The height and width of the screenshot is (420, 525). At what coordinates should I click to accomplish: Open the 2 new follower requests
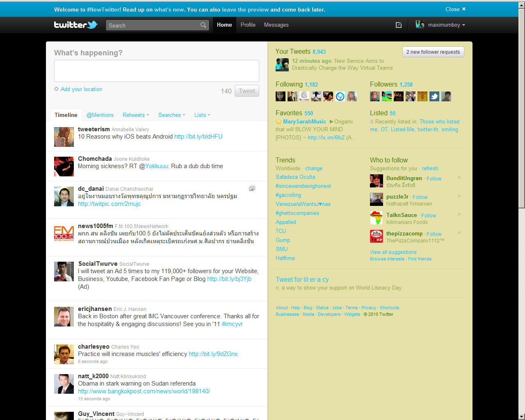(433, 52)
